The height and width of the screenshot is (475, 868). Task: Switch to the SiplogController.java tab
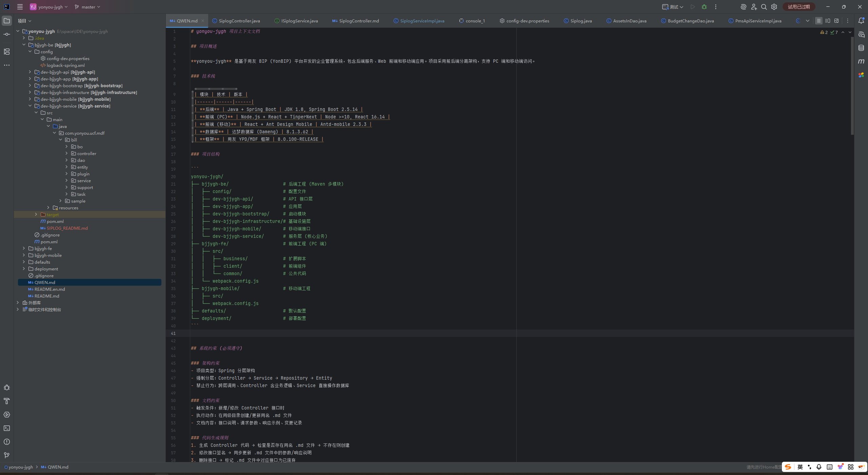pyautogui.click(x=236, y=21)
